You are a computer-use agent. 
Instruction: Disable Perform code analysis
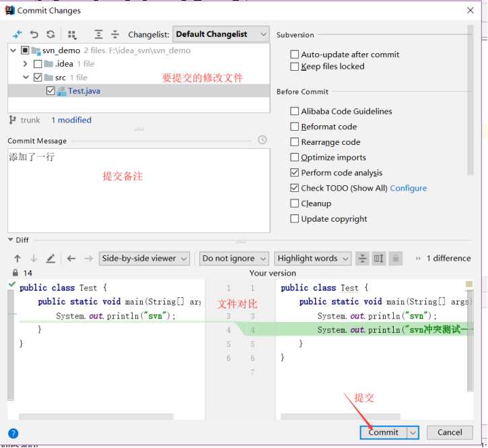point(294,172)
